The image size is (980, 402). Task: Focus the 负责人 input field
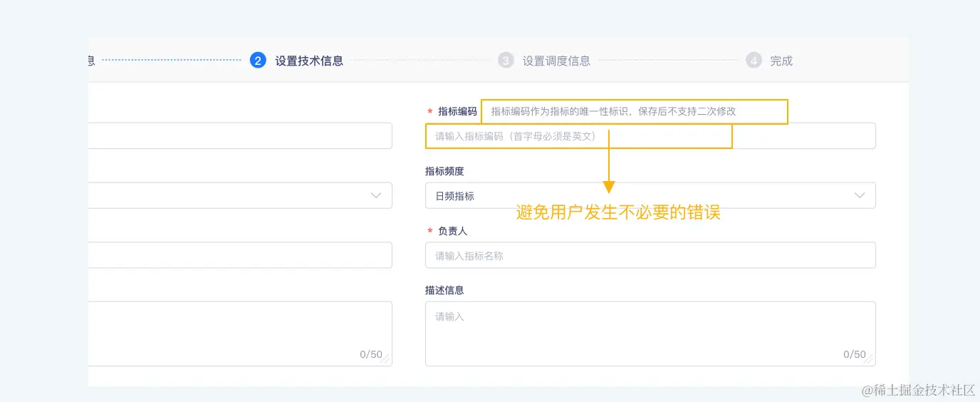650,255
